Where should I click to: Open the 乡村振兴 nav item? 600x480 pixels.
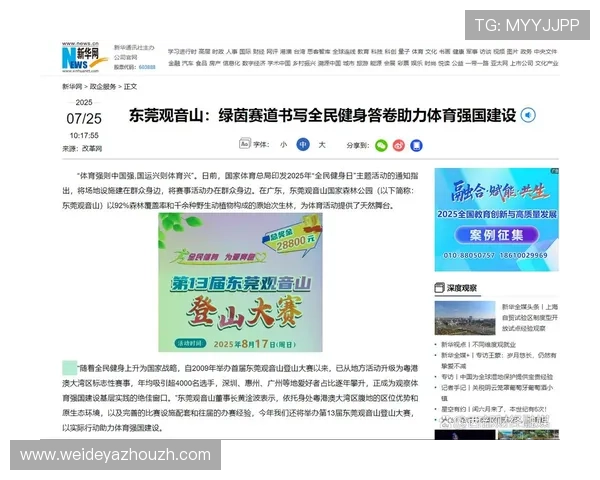pyautogui.click(x=304, y=63)
